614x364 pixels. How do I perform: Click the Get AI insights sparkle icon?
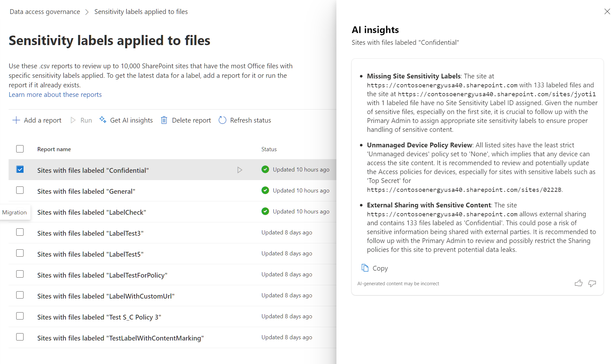(103, 120)
